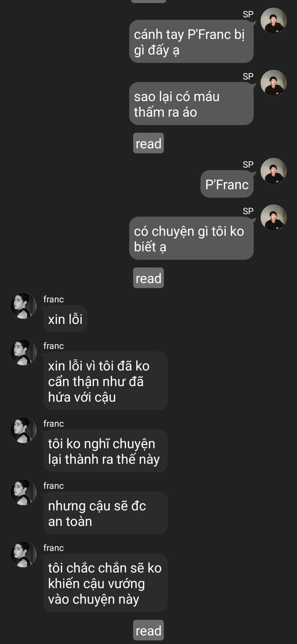Open franc's avatar beside 'tôi ko nghĩ chuyện' message
The height and width of the screenshot is (644, 297).
point(23,430)
